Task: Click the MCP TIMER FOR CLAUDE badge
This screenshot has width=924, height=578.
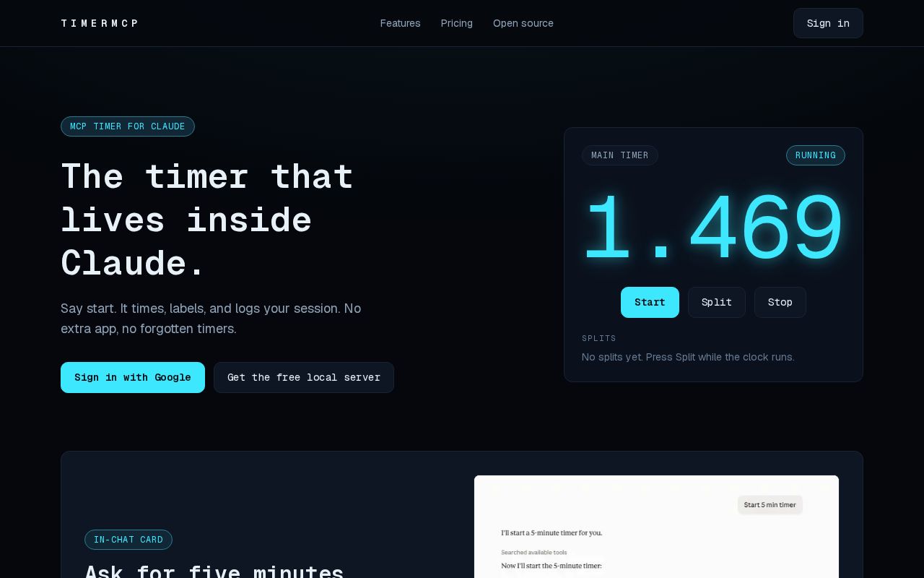Action: pyautogui.click(x=128, y=126)
